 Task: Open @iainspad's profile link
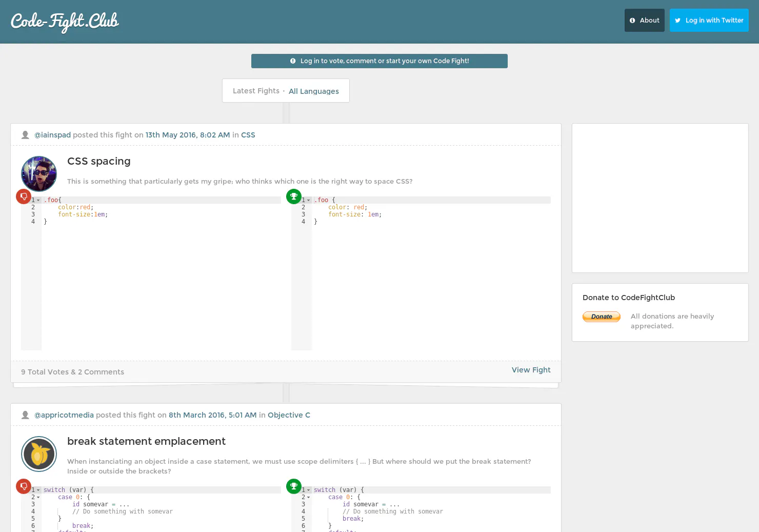coord(52,135)
